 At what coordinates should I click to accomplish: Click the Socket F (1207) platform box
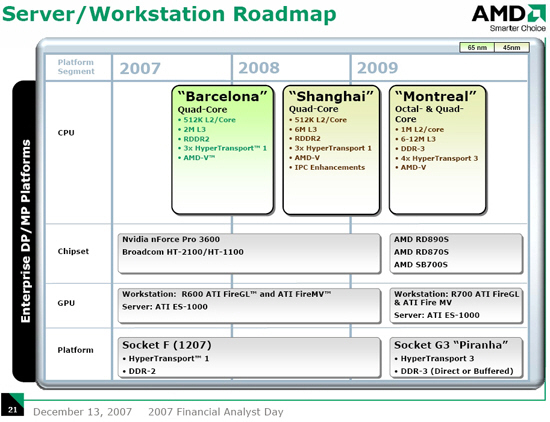249,357
